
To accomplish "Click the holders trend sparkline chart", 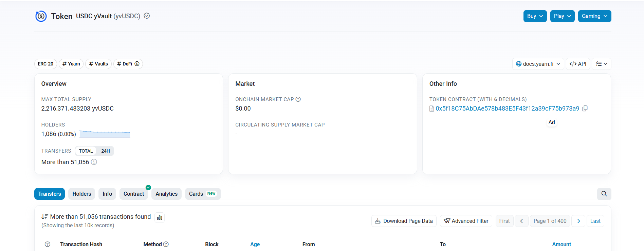I will coord(105,134).
